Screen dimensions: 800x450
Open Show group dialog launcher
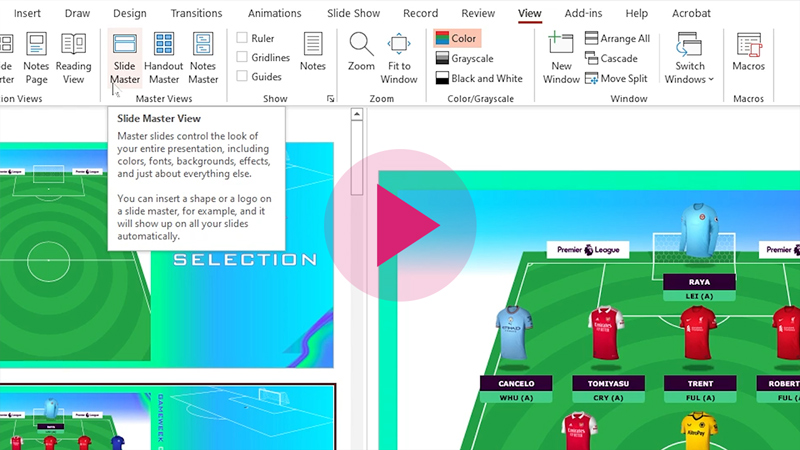point(331,99)
